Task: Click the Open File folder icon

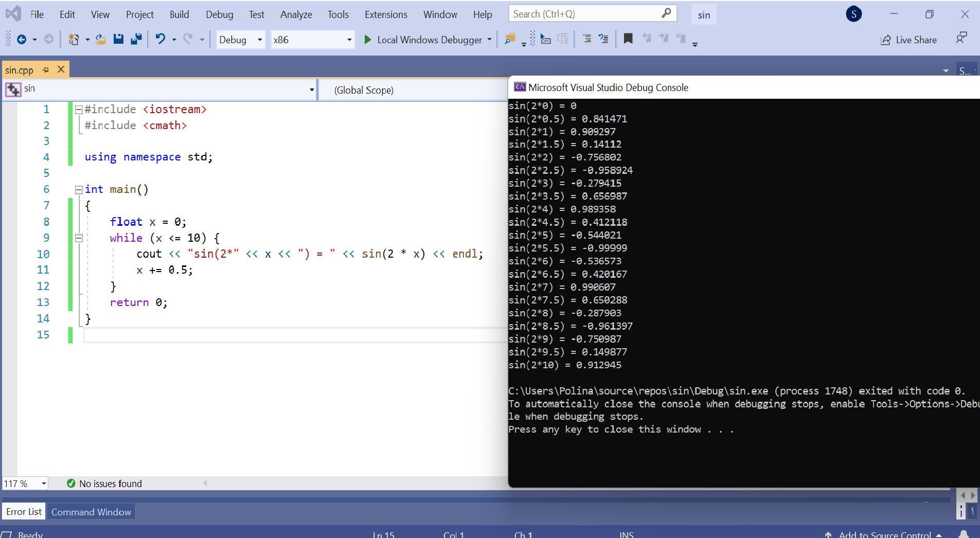Action: click(101, 40)
